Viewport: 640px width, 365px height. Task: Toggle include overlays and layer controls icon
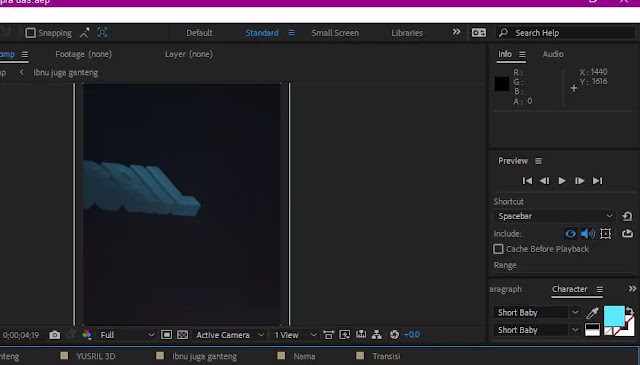606,234
